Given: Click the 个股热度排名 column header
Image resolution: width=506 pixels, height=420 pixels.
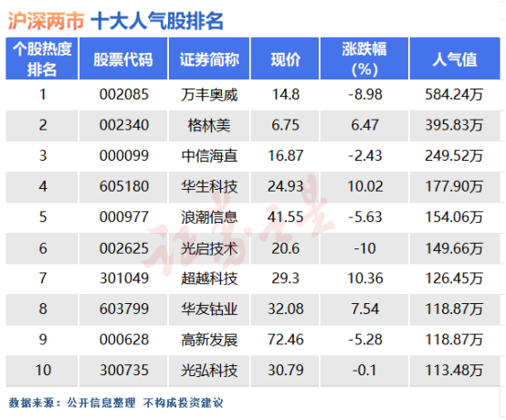Looking at the screenshot, I should pos(42,58).
